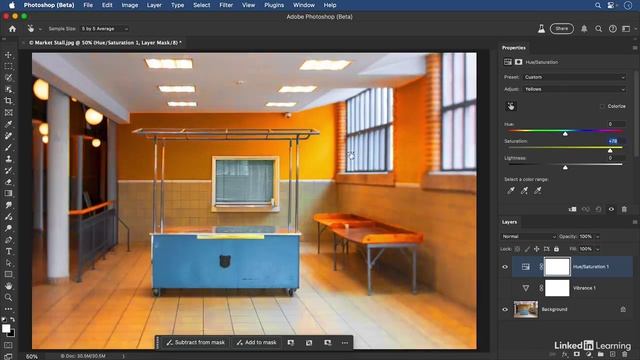The height and width of the screenshot is (360, 640).
Task: Open the layer style fx menu
Action: pyautogui.click(x=564, y=355)
